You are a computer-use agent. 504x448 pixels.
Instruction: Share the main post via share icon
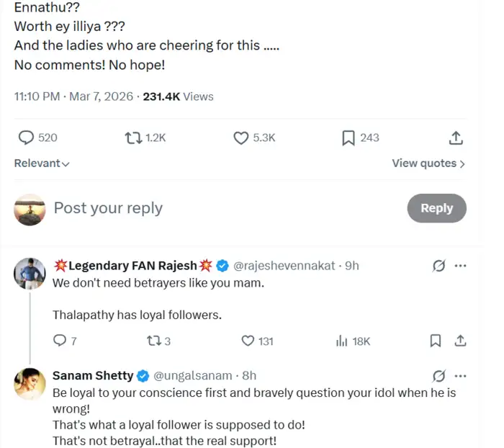click(456, 138)
